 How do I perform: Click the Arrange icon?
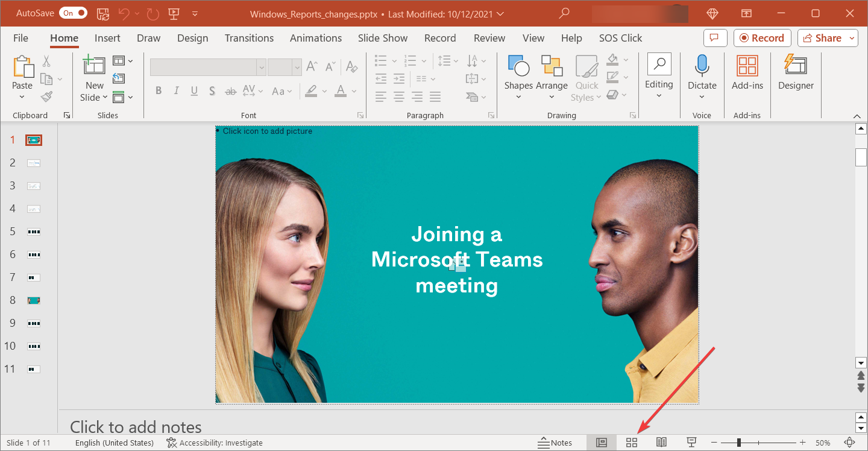552,65
